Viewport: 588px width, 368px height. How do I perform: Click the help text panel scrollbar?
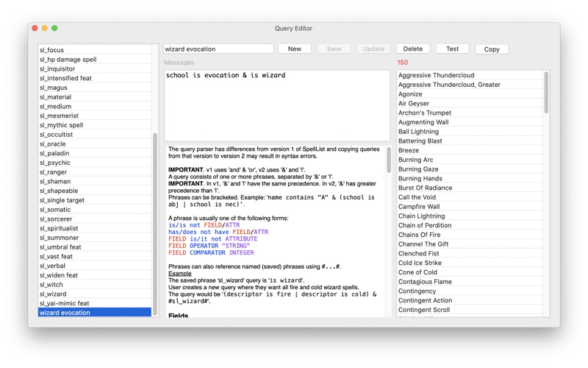[389, 160]
